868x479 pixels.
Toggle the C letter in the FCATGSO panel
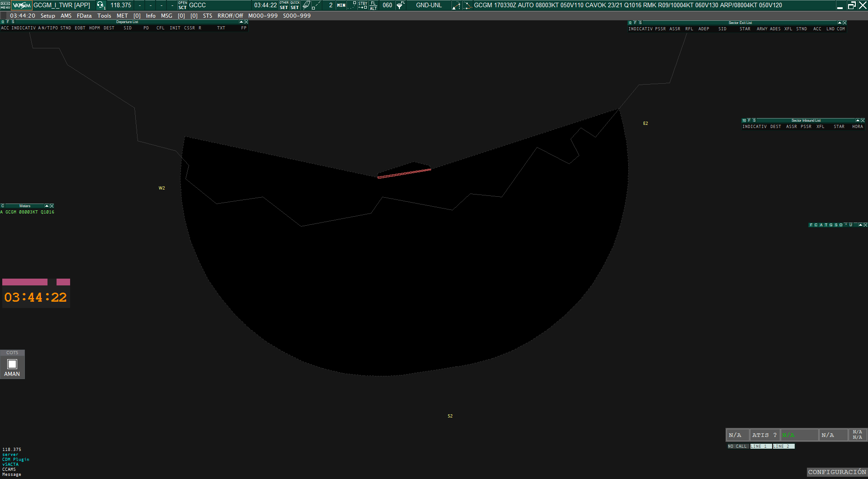(816, 225)
